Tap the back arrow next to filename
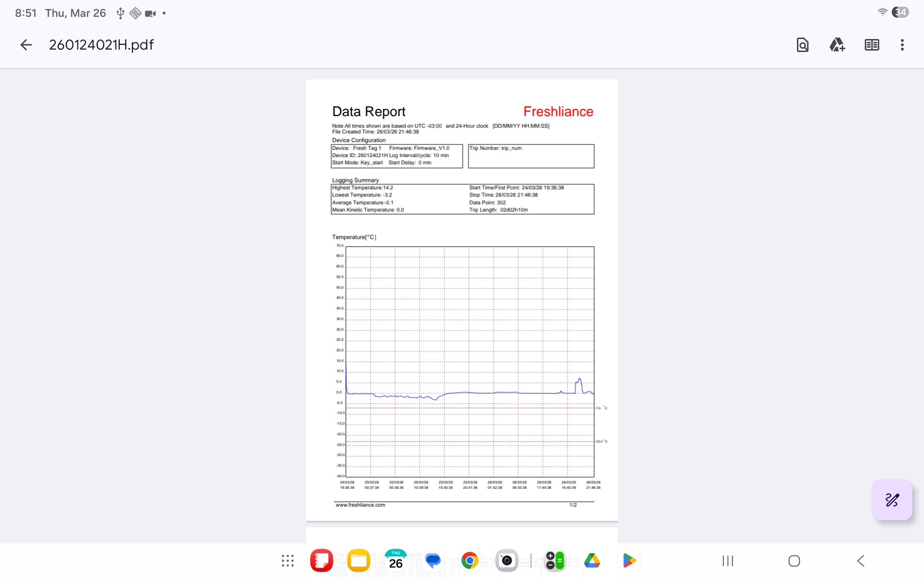This screenshot has height=578, width=924. pyautogui.click(x=26, y=45)
